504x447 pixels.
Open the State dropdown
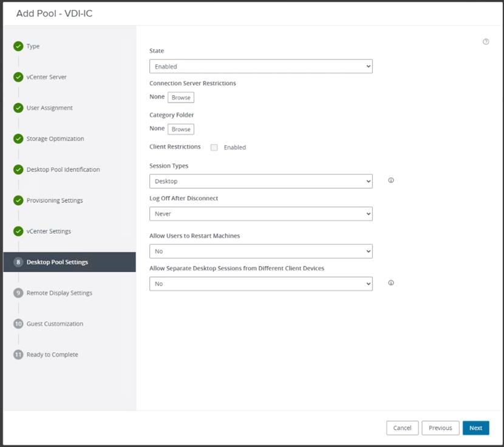coord(261,66)
